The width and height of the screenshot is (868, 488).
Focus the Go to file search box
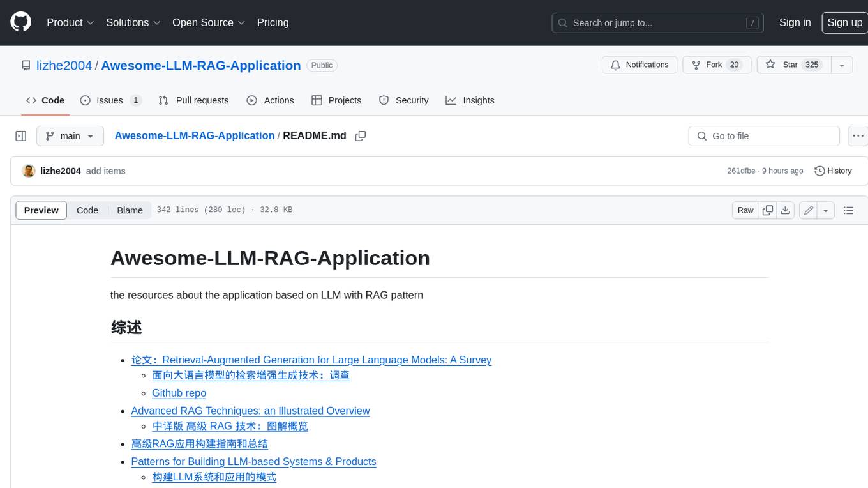click(x=764, y=136)
